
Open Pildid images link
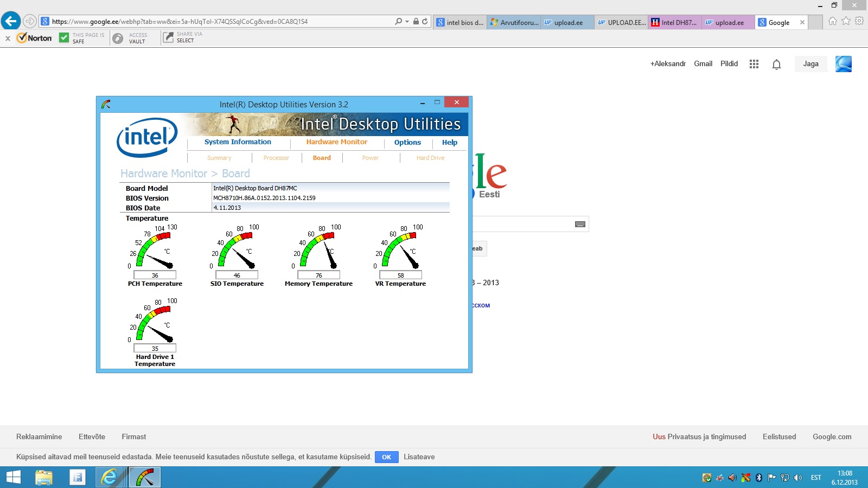pyautogui.click(x=729, y=63)
